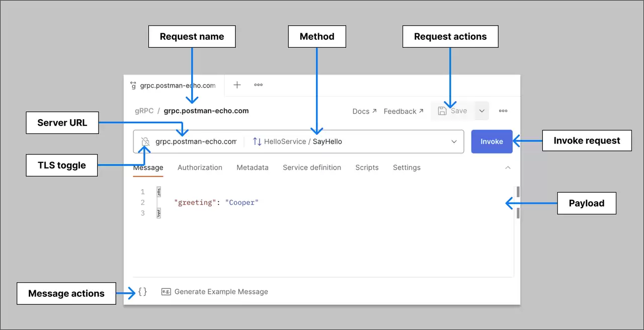
Task: Click the message editor vertical scrollbar
Action: (x=518, y=203)
